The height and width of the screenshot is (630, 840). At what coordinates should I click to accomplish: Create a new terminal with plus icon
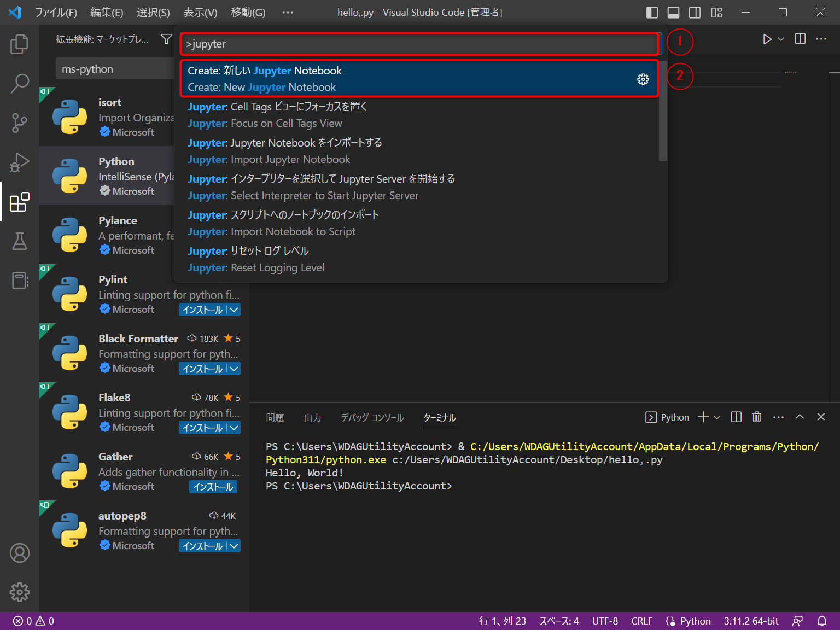pyautogui.click(x=703, y=417)
